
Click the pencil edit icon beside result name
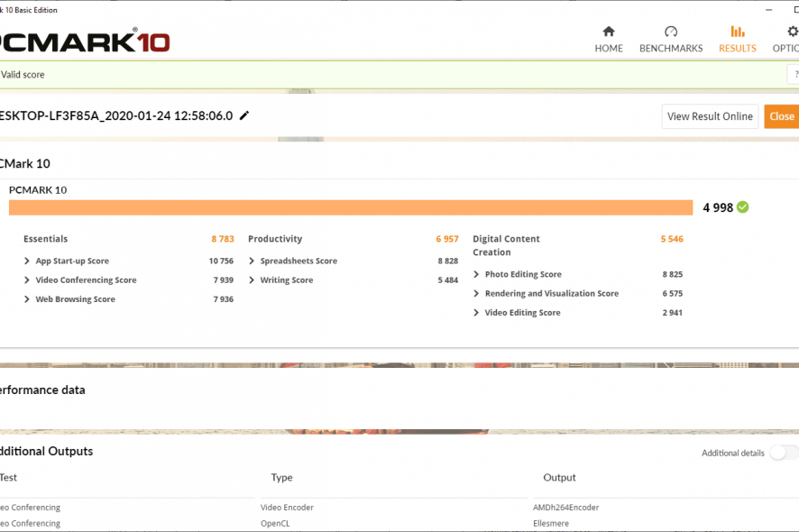point(244,115)
